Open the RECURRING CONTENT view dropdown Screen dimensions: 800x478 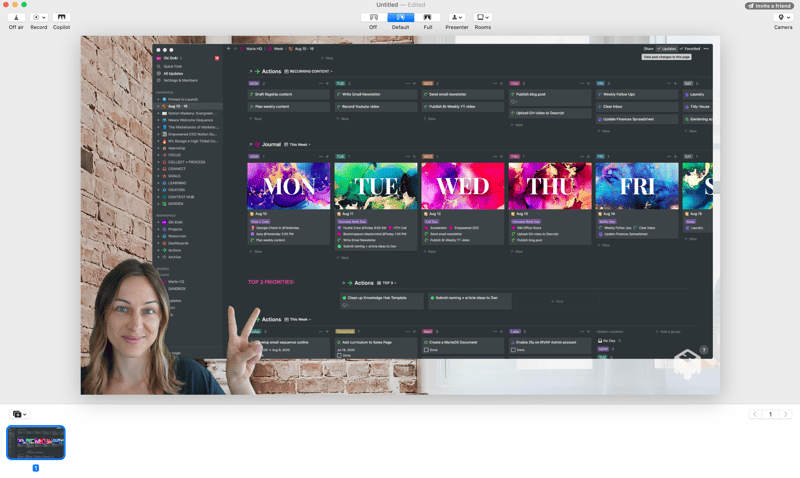[x=309, y=71]
